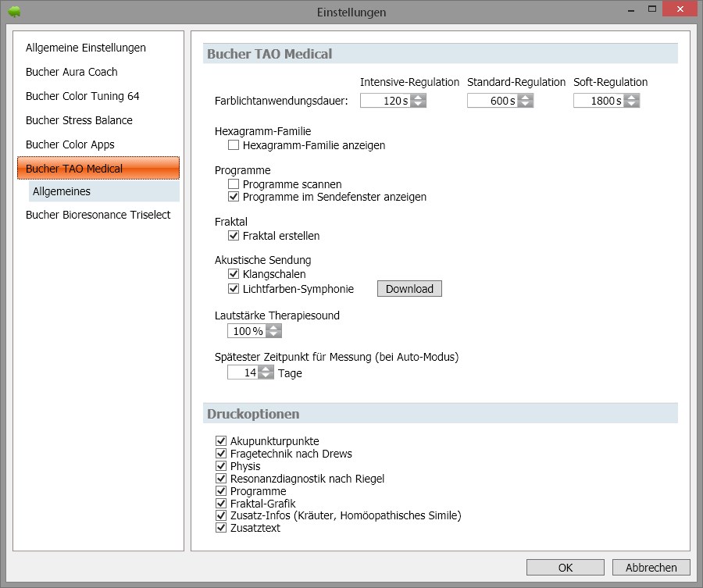Click the 14 Tage input field
Image resolution: width=703 pixels, height=588 pixels.
(243, 372)
